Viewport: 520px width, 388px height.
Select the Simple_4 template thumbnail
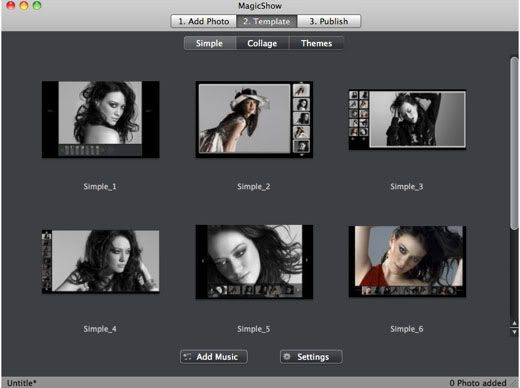pyautogui.click(x=100, y=262)
